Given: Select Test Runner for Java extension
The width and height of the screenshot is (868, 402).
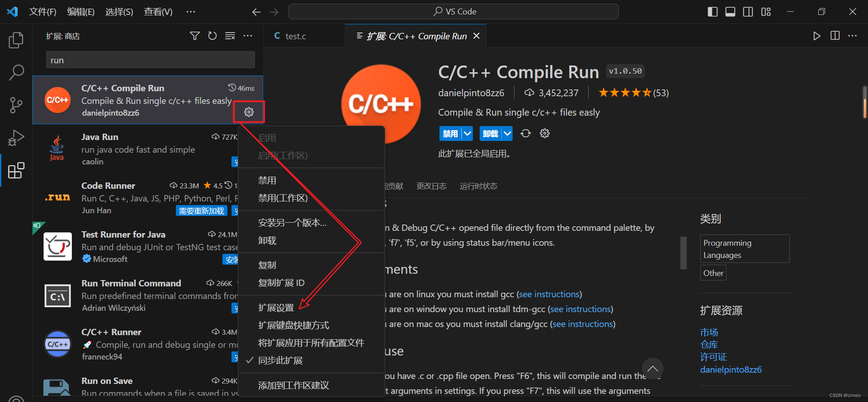Looking at the screenshot, I should (135, 247).
